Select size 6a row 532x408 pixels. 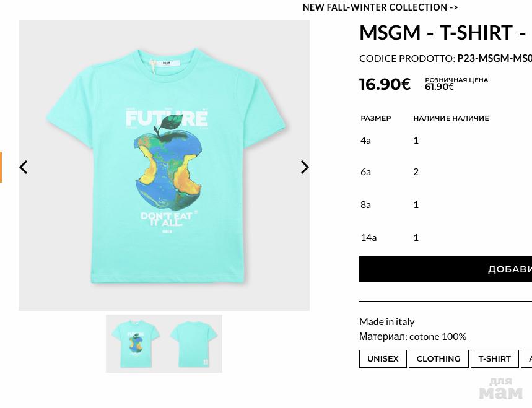point(366,171)
